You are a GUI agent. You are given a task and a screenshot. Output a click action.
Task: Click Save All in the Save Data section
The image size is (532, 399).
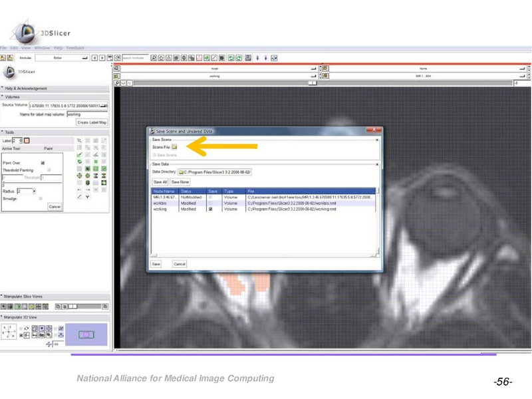[160, 182]
